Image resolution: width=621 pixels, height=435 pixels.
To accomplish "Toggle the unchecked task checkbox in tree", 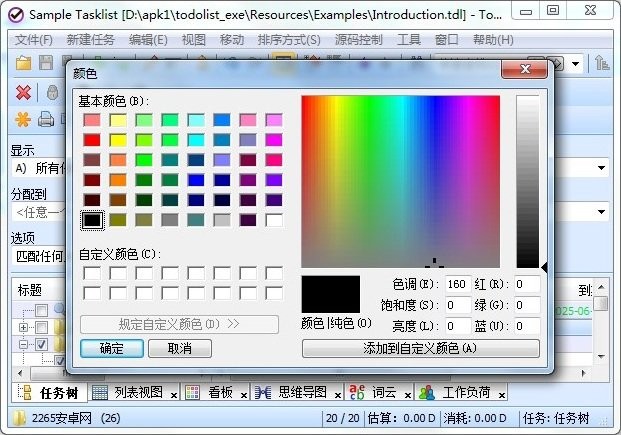I will click(41, 327).
